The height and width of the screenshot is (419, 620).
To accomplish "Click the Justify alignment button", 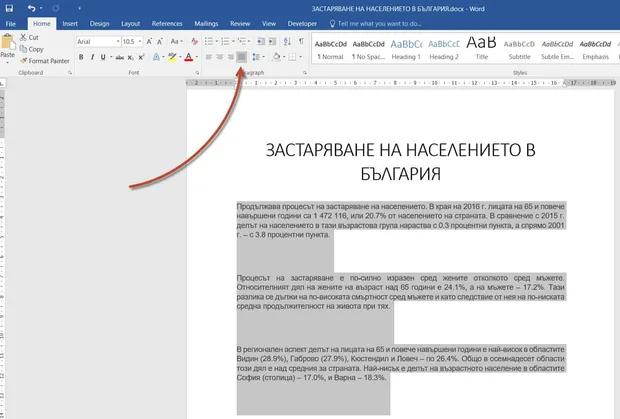I will click(241, 57).
